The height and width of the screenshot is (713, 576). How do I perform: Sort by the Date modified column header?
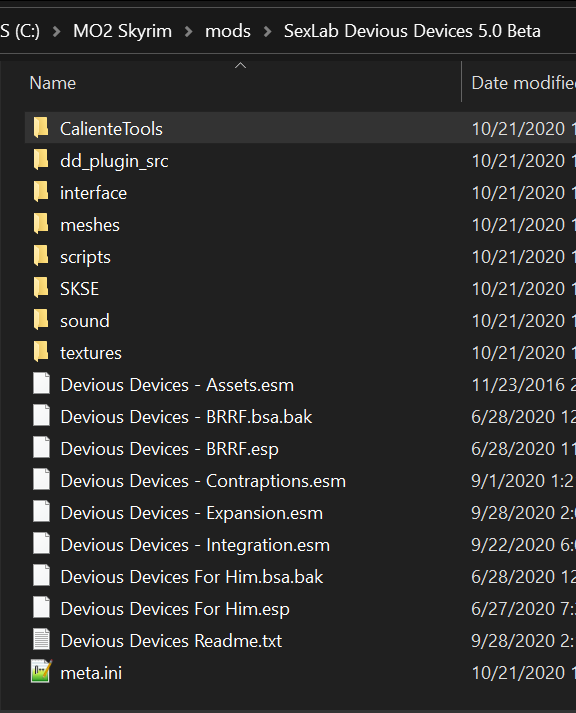[523, 83]
